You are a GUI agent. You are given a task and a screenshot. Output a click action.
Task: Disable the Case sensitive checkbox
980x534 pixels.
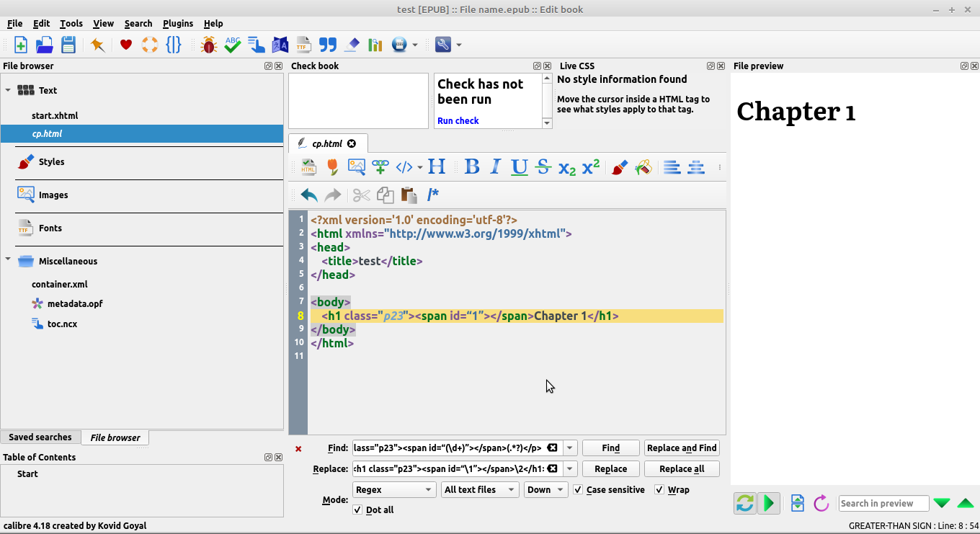point(578,490)
